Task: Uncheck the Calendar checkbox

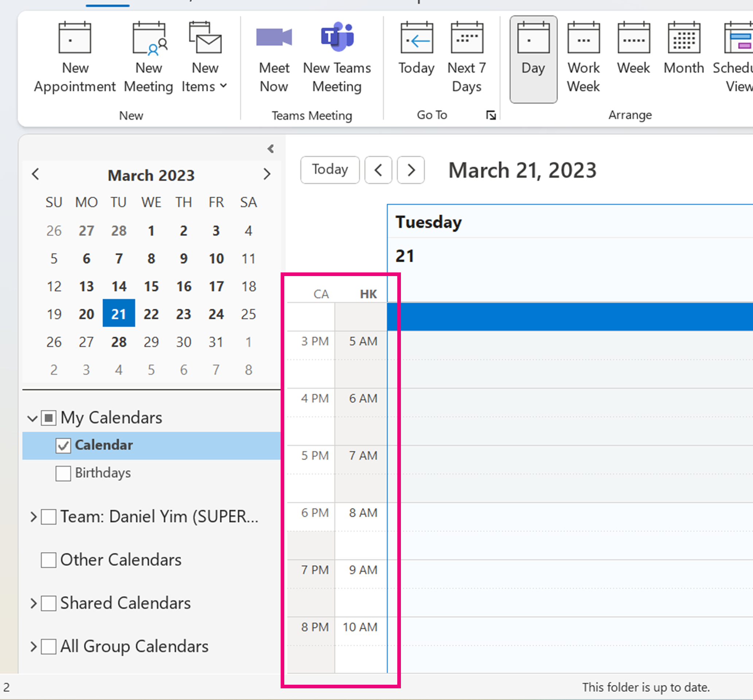Action: point(63,445)
